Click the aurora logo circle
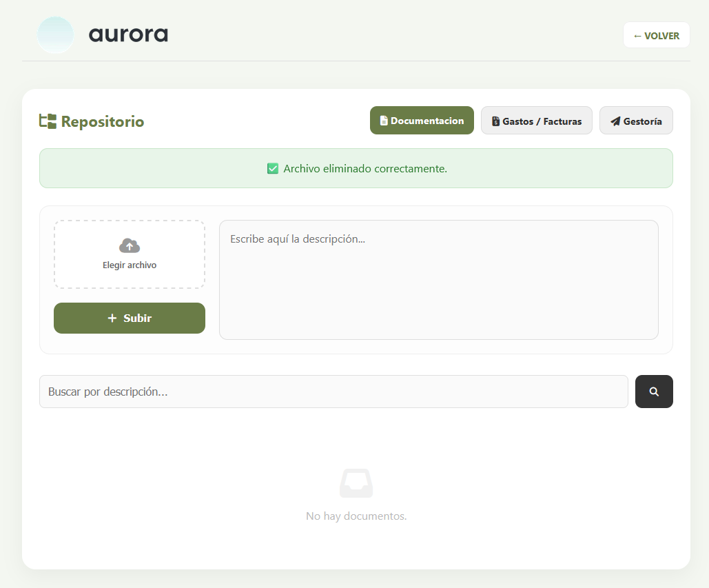 coord(55,34)
